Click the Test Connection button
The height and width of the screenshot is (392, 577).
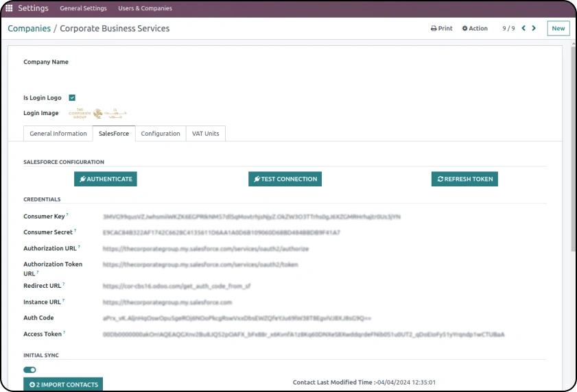285,179
